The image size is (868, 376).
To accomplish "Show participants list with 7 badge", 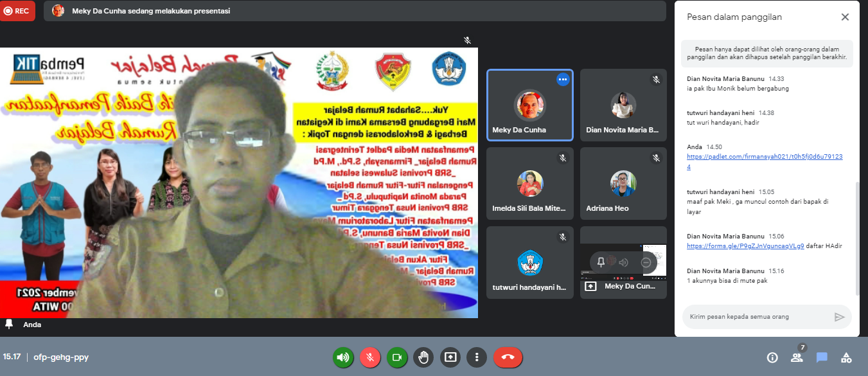I will (797, 357).
